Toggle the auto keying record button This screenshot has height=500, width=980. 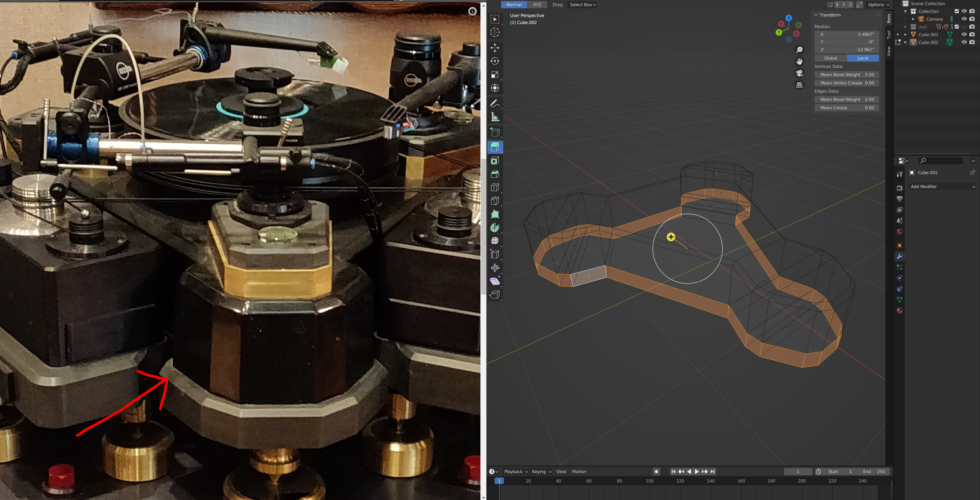656,471
